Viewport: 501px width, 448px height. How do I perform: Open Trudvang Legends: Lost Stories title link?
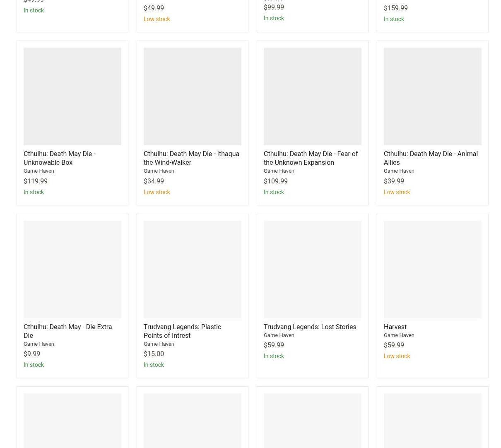point(310,327)
